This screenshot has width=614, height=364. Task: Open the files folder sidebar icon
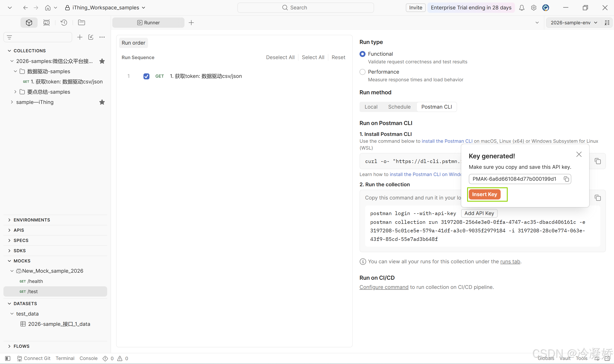[x=82, y=23]
